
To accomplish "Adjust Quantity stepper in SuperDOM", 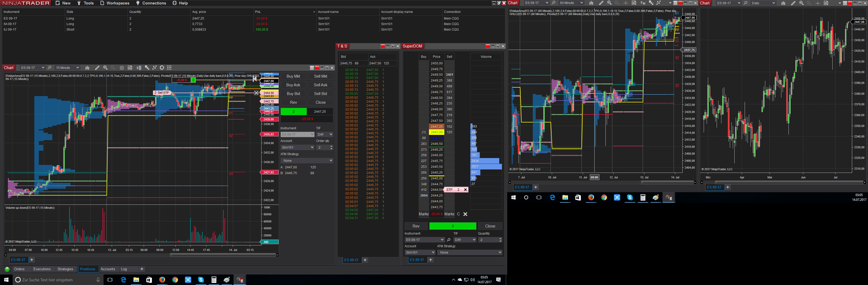I will [x=500, y=240].
